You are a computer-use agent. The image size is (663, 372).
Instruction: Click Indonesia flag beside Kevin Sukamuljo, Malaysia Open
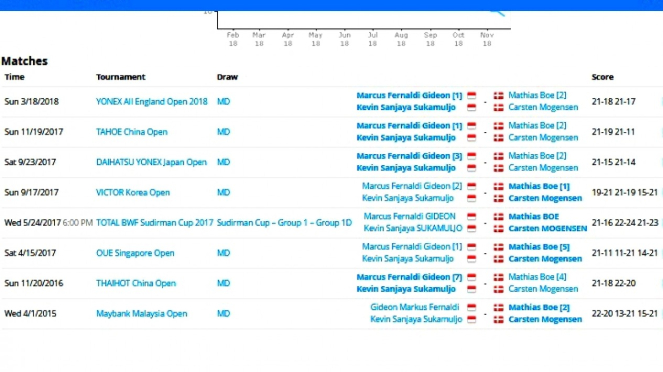click(x=471, y=320)
